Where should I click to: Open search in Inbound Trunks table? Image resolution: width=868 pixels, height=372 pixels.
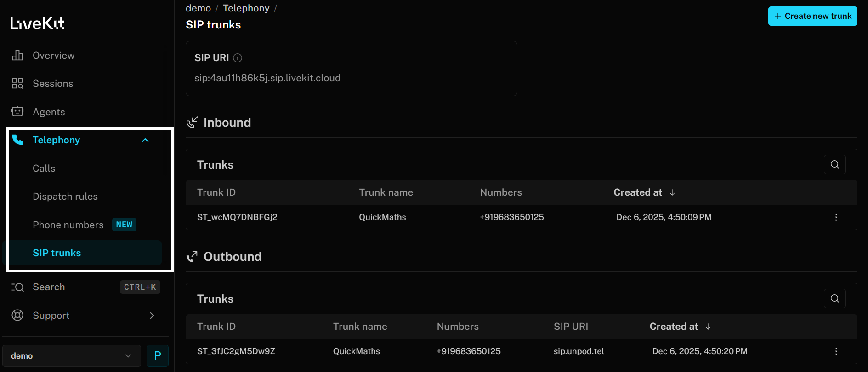[x=834, y=164]
